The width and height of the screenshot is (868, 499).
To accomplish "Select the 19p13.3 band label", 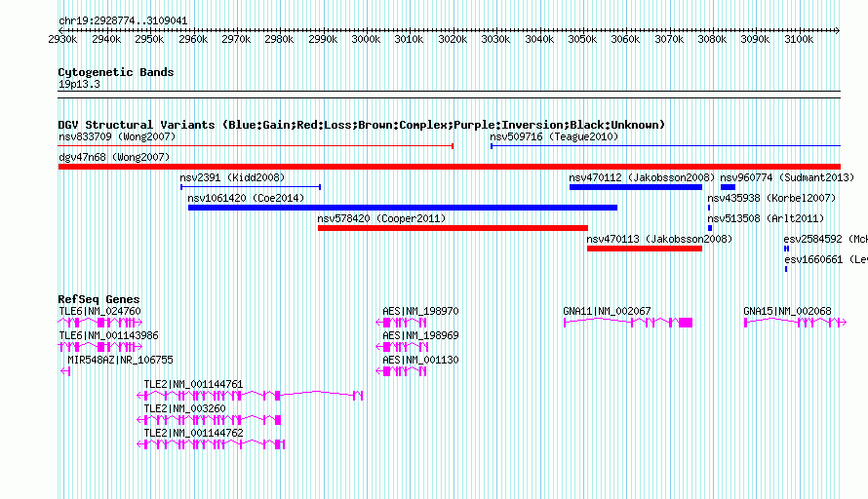I will [x=79, y=84].
